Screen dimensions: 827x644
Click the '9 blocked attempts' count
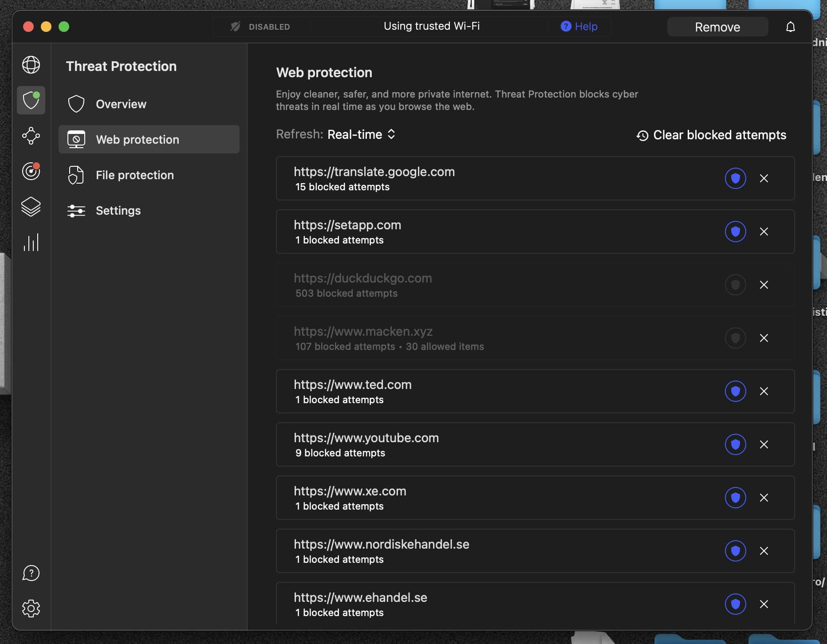click(340, 453)
